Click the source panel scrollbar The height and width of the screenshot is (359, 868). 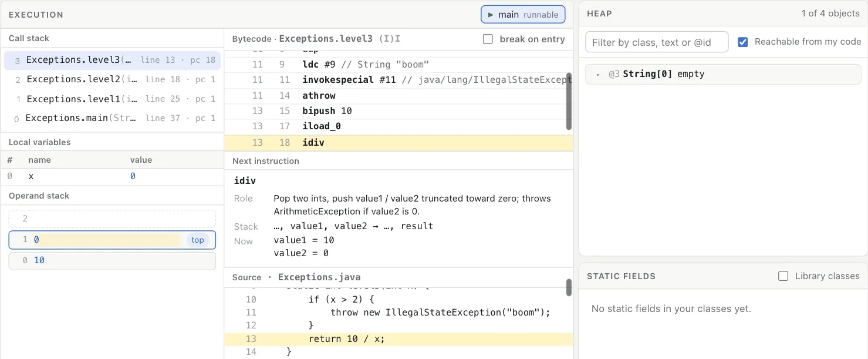click(569, 287)
